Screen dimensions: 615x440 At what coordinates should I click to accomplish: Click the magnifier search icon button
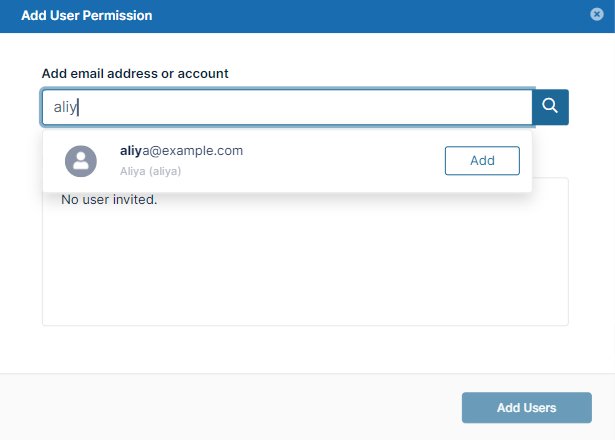tap(550, 107)
